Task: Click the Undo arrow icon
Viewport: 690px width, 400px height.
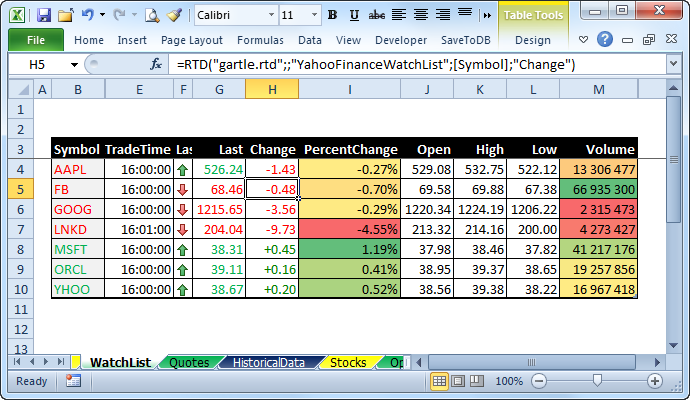Action: (x=88, y=16)
